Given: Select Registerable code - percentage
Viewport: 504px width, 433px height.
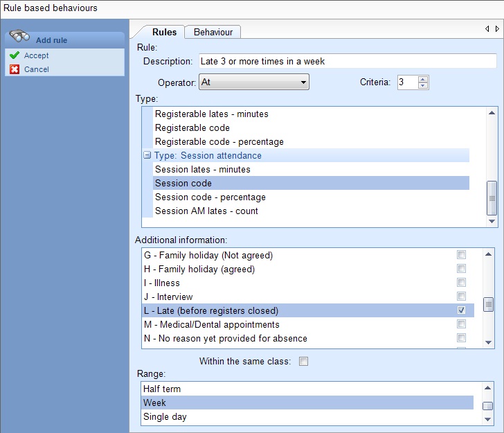Looking at the screenshot, I should coord(219,141).
